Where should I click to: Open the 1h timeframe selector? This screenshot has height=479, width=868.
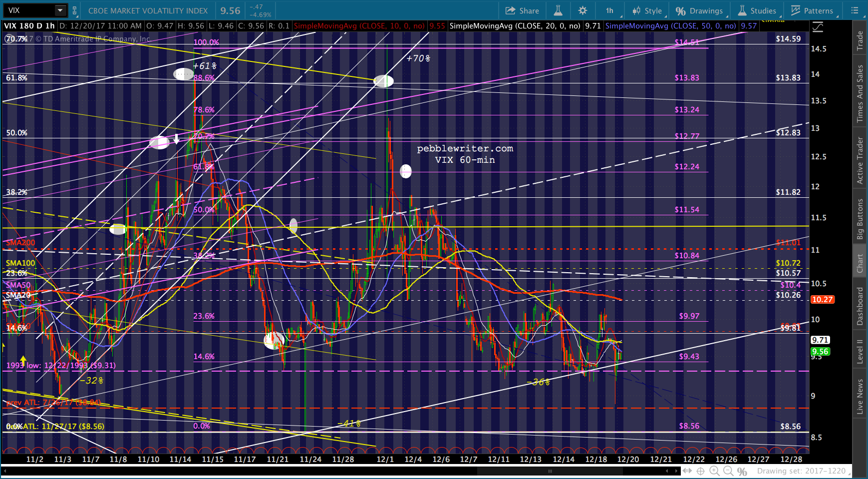(x=610, y=10)
